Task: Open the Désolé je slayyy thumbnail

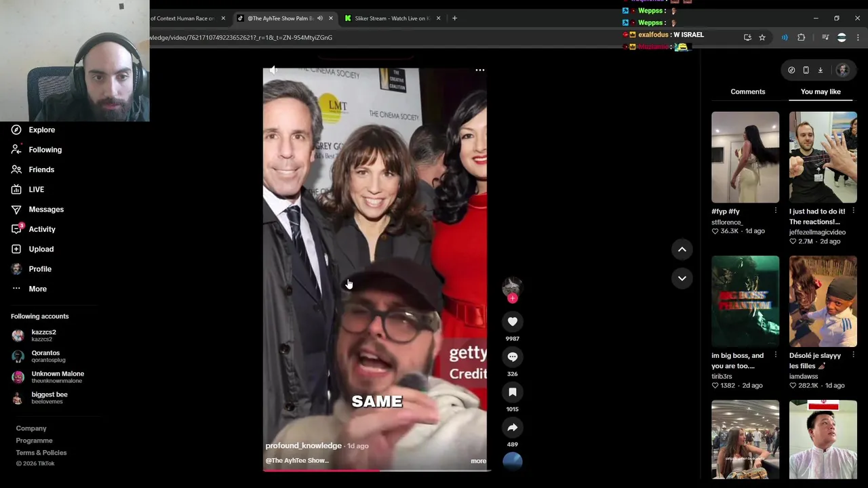Action: 823,301
